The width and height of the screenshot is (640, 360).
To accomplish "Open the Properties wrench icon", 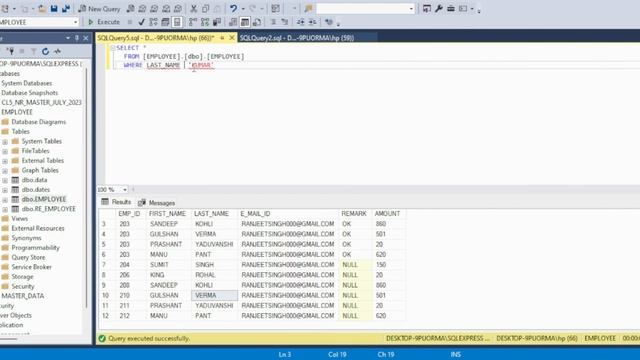I will 439,9.
